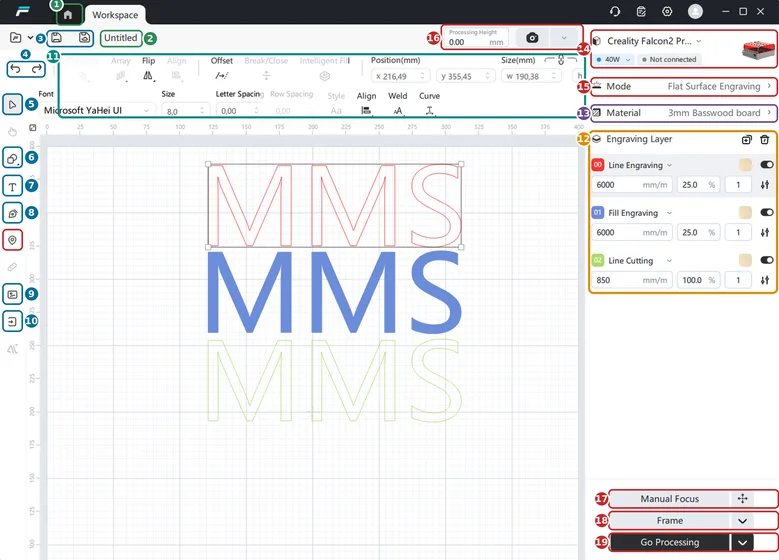Open Line Engraving layer color swatch

(x=745, y=165)
